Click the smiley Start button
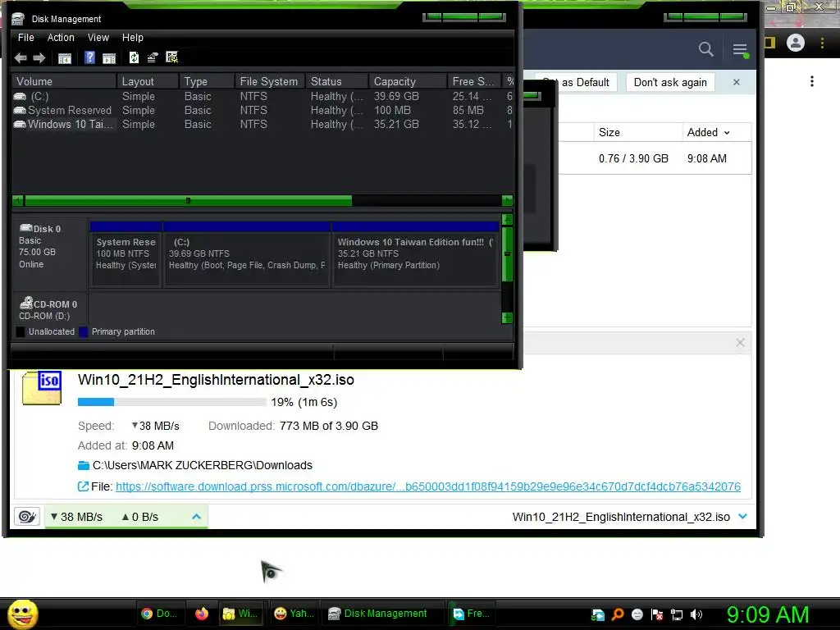This screenshot has width=840, height=630. point(22,614)
